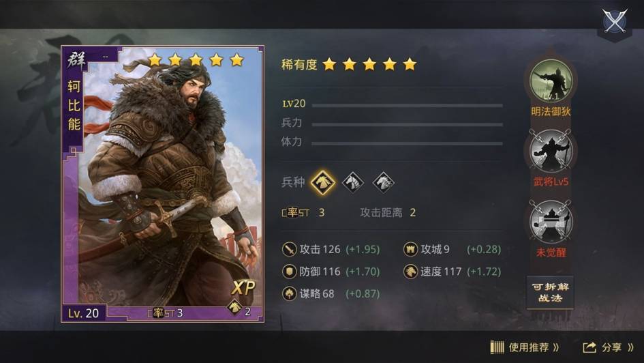Click the 兵力 troop strength bar
This screenshot has width=644, height=363.
[407, 124]
